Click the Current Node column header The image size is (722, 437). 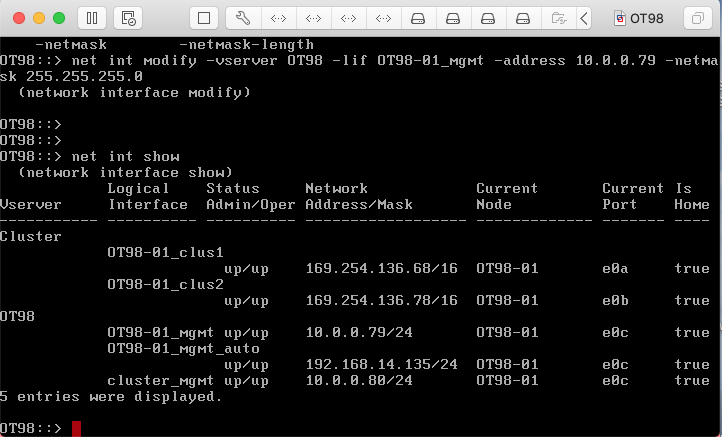tap(507, 196)
